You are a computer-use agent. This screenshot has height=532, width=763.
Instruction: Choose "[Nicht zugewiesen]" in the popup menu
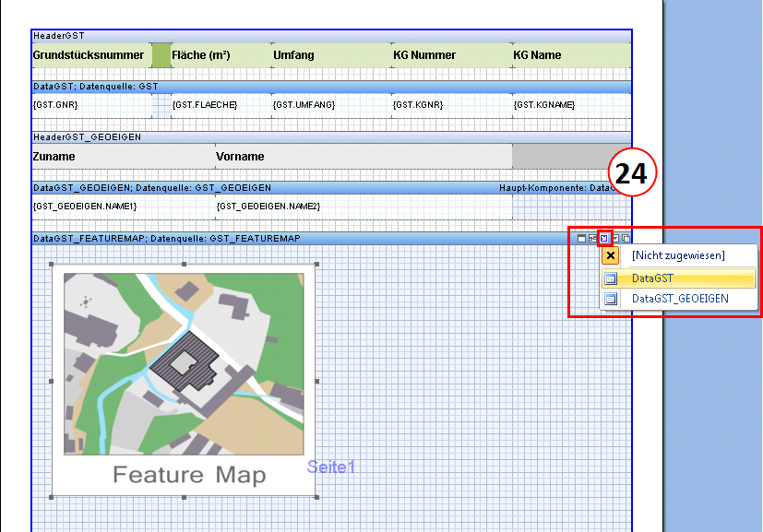[679, 254]
